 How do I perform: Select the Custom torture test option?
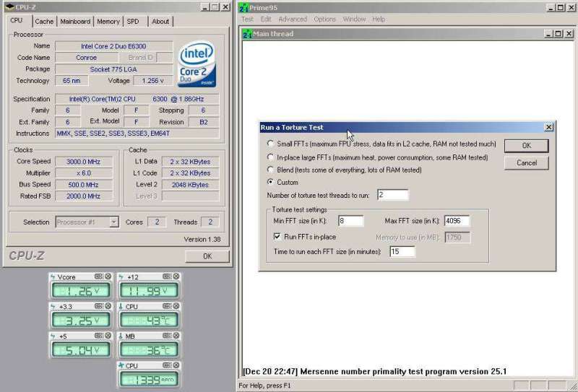(x=270, y=182)
